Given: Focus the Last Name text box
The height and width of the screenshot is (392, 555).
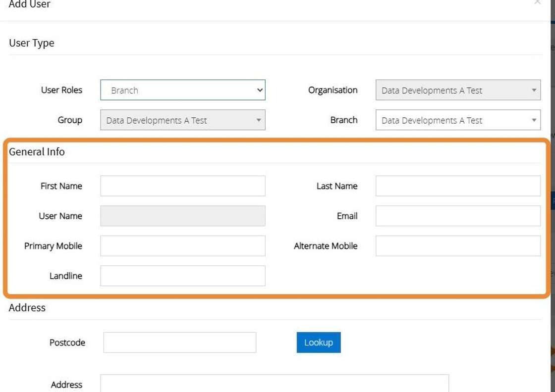Looking at the screenshot, I should 457,186.
